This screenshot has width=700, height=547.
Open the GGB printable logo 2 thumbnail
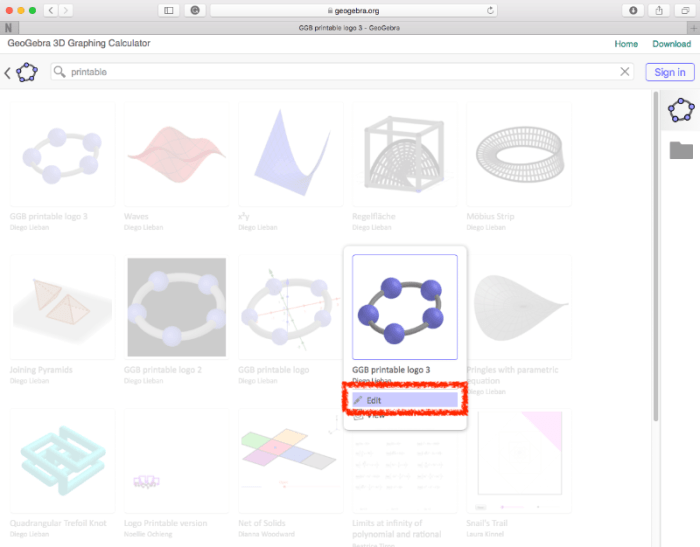coord(176,307)
